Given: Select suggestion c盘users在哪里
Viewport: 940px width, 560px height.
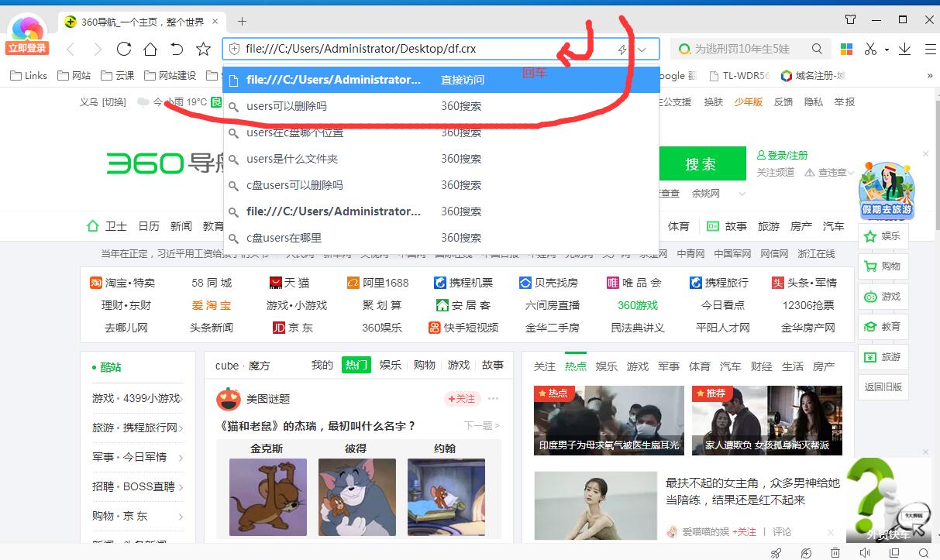Looking at the screenshot, I should [441, 238].
